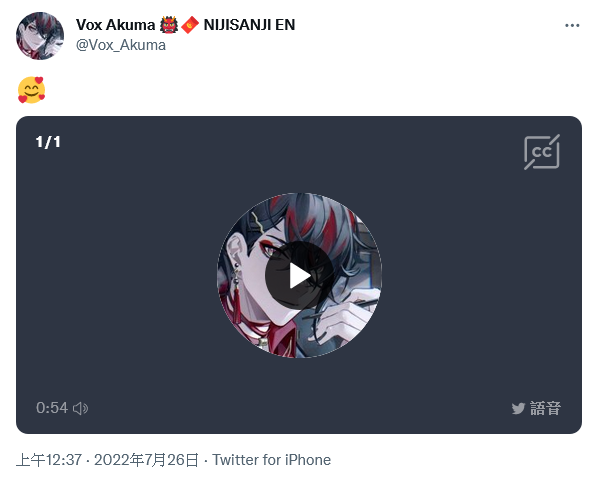The image size is (598, 486).
Task: Open the tweet timestamp 上午12:37 link
Action: tap(49, 460)
